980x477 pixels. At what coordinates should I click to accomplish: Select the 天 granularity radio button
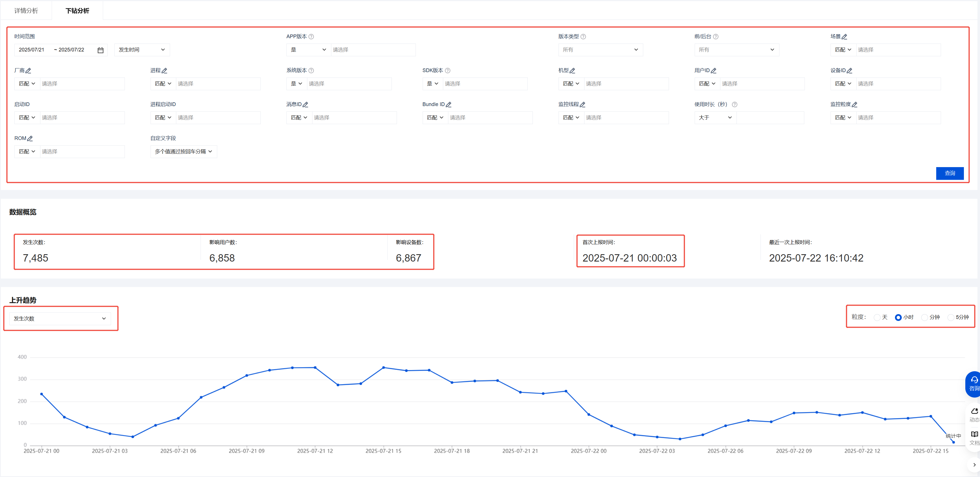pyautogui.click(x=877, y=318)
